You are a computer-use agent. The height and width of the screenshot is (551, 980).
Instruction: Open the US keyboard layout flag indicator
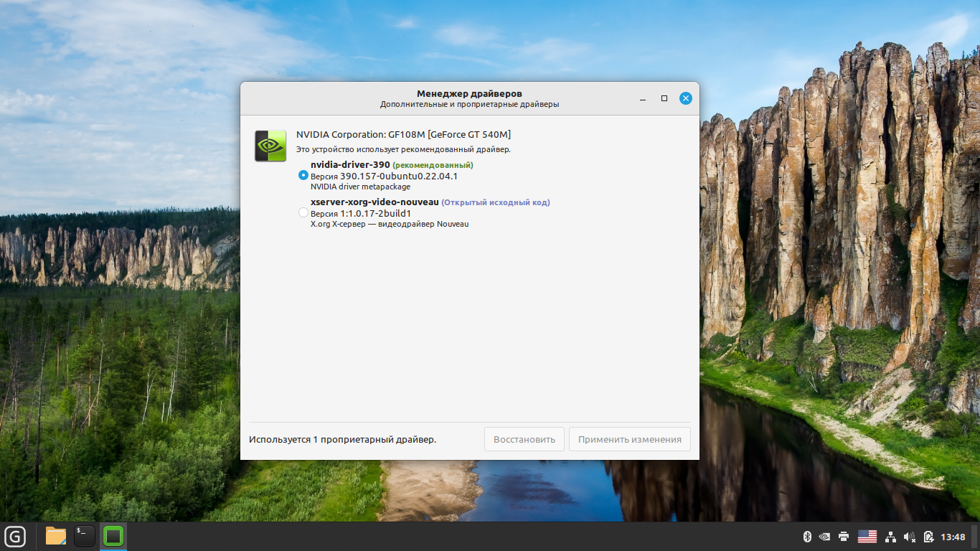(867, 537)
